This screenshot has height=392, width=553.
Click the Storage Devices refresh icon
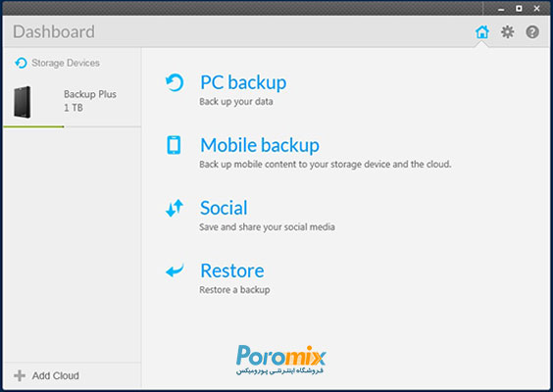[x=21, y=63]
